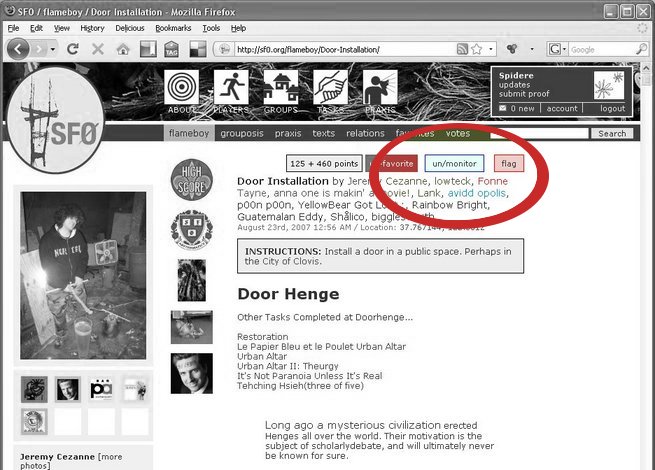Screen dimensions: 655x470
Task: Open the avidd opolis player link
Action: tap(477, 193)
